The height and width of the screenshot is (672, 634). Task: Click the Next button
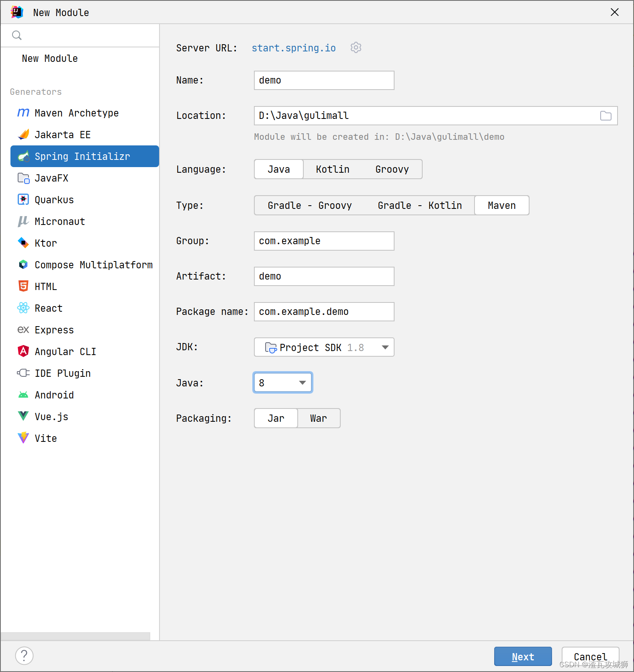point(523,656)
